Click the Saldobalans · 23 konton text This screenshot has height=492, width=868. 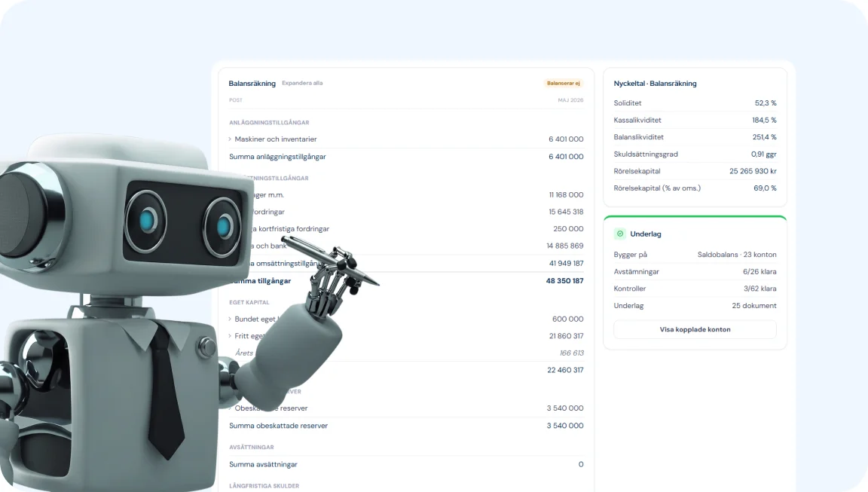(737, 255)
